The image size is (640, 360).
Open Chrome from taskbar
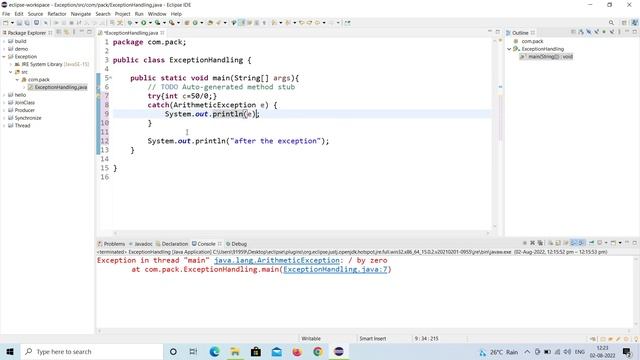pos(318,351)
